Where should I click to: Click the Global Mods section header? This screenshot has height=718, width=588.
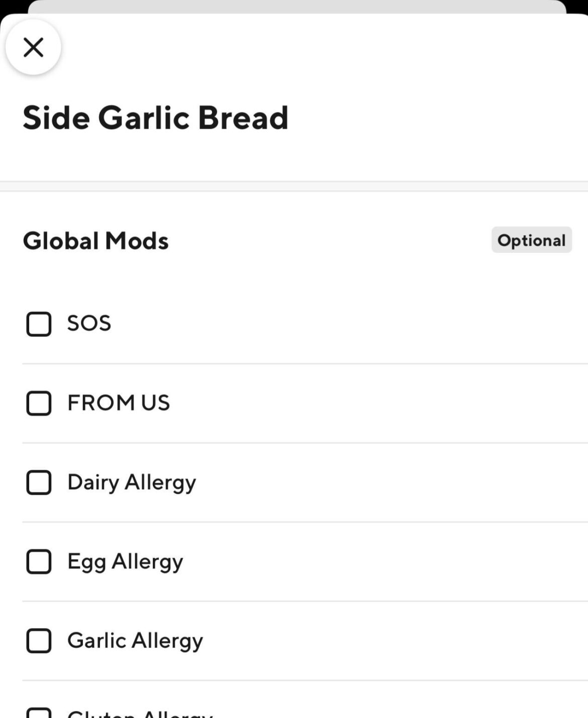click(95, 241)
